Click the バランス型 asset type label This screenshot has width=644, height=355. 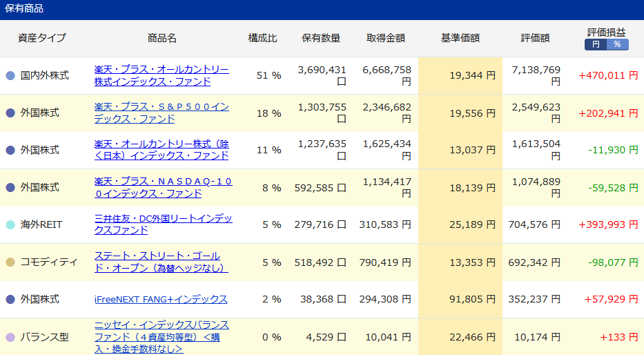[44, 337]
